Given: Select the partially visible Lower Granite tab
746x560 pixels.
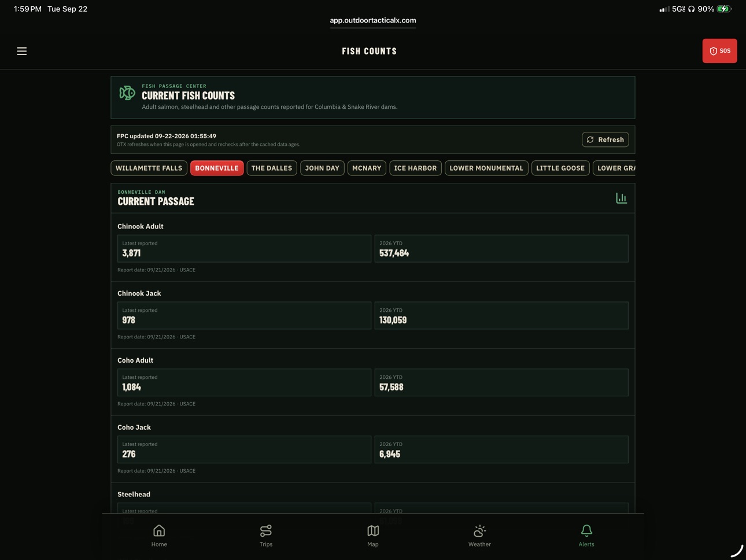Looking at the screenshot, I should [614, 168].
